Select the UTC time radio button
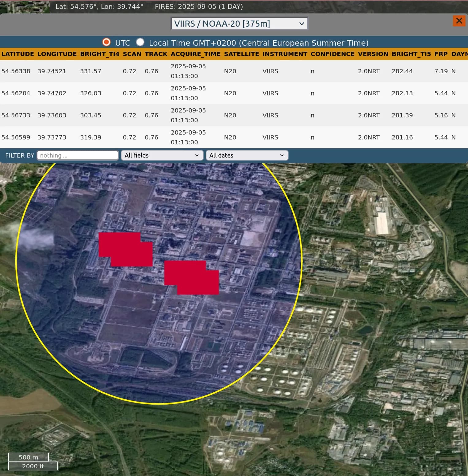 click(x=106, y=42)
